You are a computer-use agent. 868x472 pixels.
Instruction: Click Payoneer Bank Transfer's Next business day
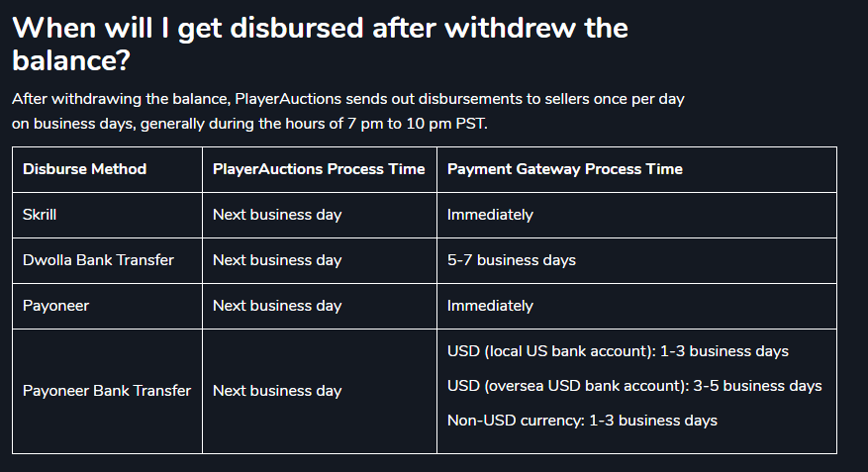277,391
